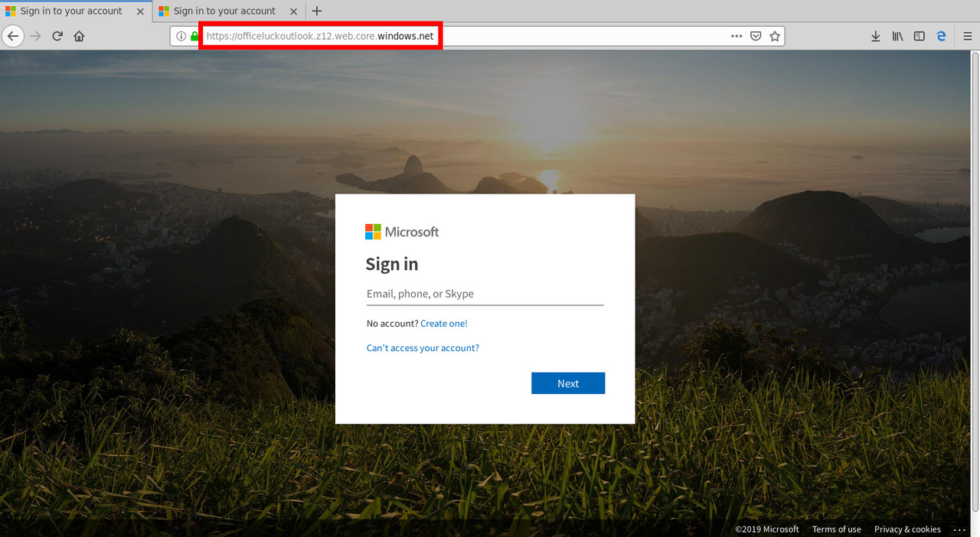Screen dimensions: 980x537
Task: Open Privacy & cookies link
Action: point(907,529)
